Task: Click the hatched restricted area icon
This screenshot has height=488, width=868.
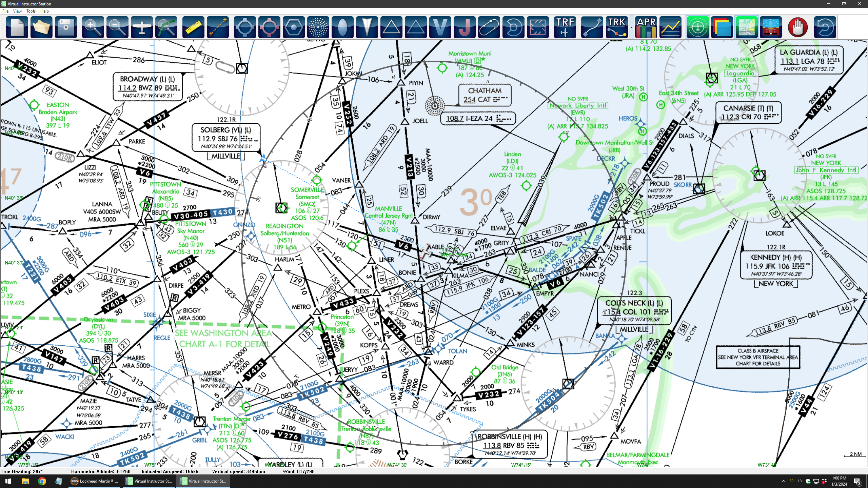Action: [538, 27]
